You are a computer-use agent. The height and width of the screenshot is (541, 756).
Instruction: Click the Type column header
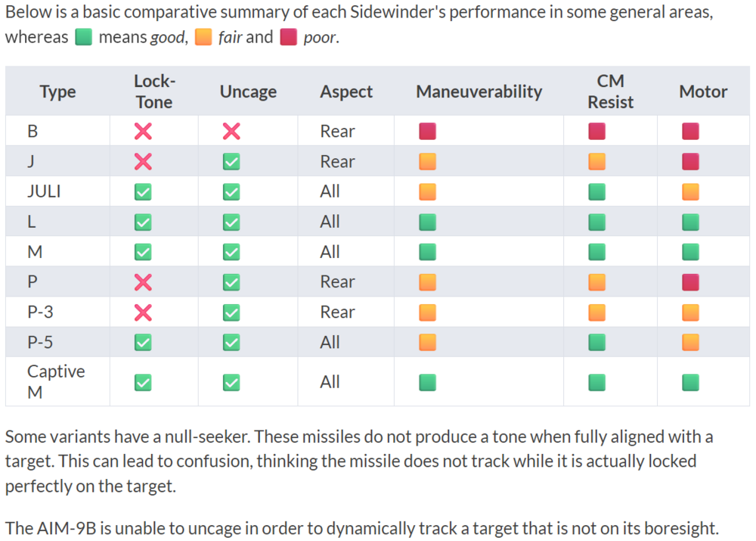(x=57, y=92)
